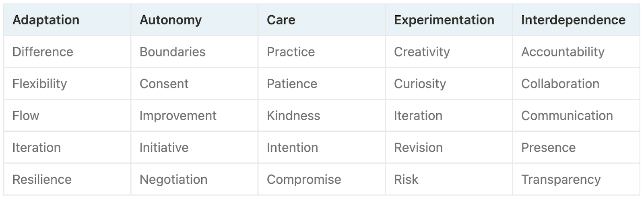
Task: Click the Curiosity cell
Action: (x=449, y=83)
